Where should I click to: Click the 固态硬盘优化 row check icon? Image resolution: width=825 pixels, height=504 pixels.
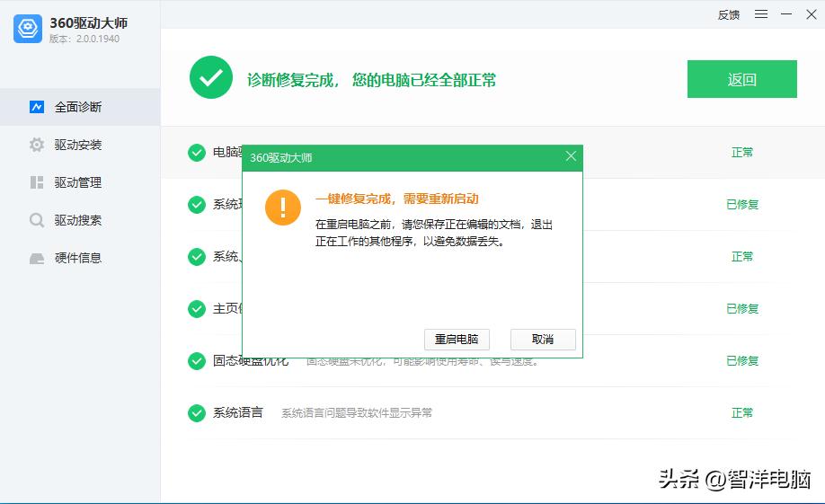tap(197, 361)
